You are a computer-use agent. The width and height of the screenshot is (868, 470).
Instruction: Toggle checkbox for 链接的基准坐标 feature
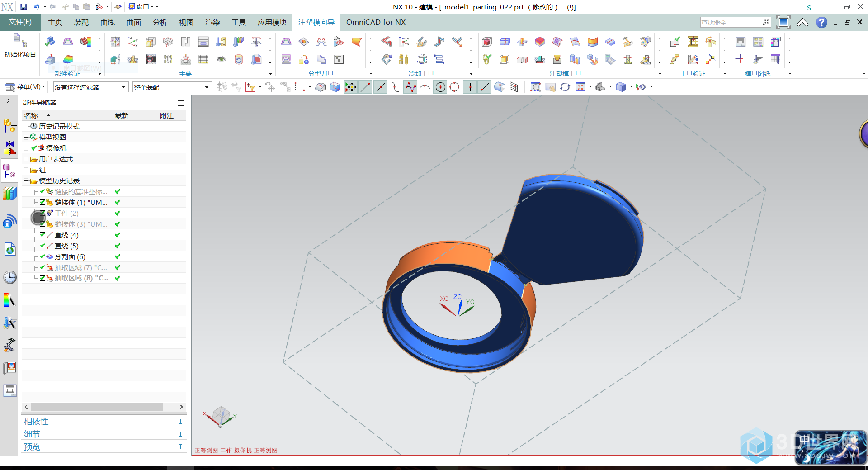pos(42,191)
